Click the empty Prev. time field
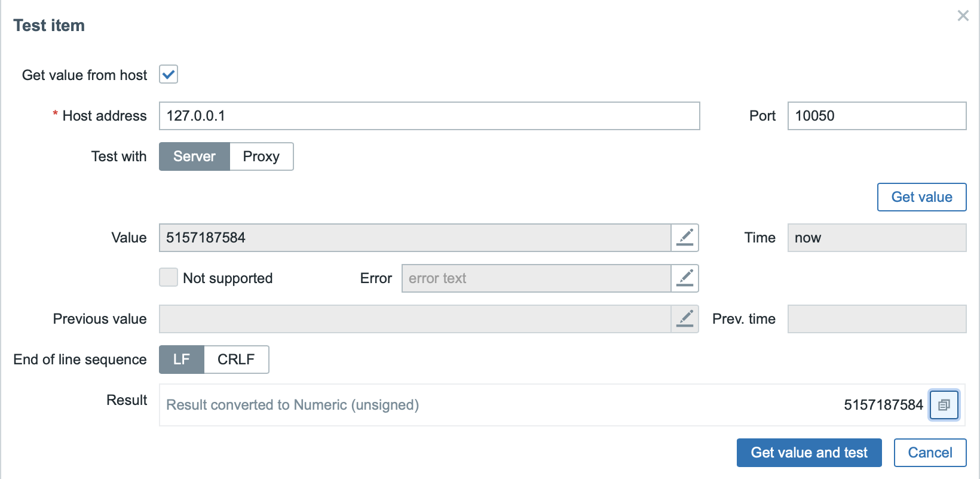Viewport: 980px width, 479px height. 877,319
